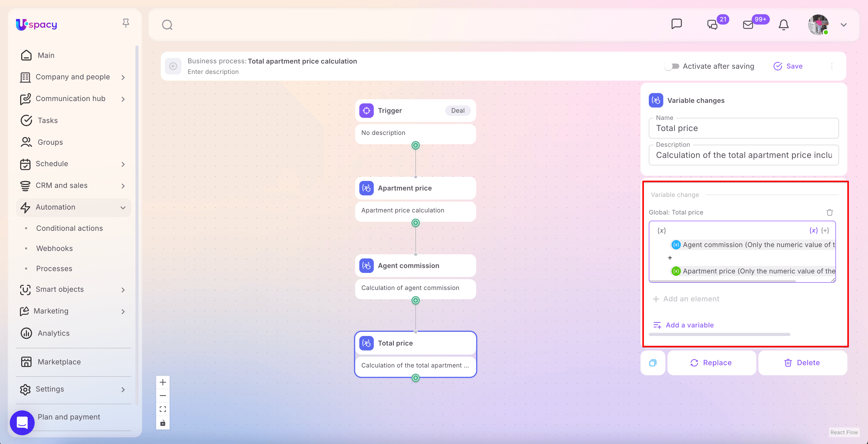
Task: Click the Uspacy logo
Action: pyautogui.click(x=36, y=25)
